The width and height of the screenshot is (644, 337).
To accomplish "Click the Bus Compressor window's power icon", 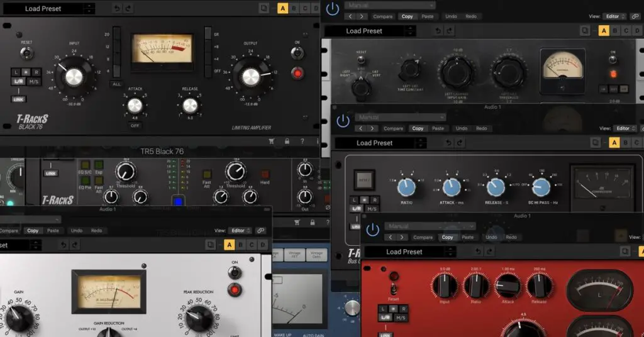I will tap(343, 121).
